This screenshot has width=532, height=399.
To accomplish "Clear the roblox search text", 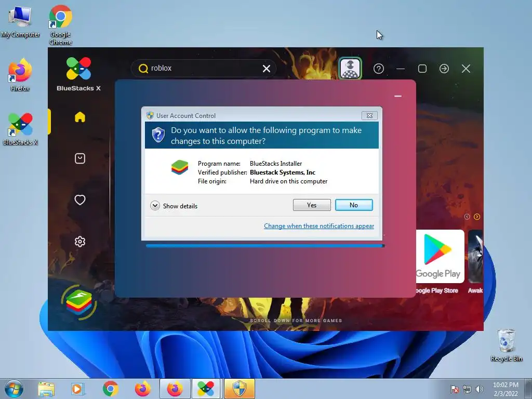I will point(267,69).
